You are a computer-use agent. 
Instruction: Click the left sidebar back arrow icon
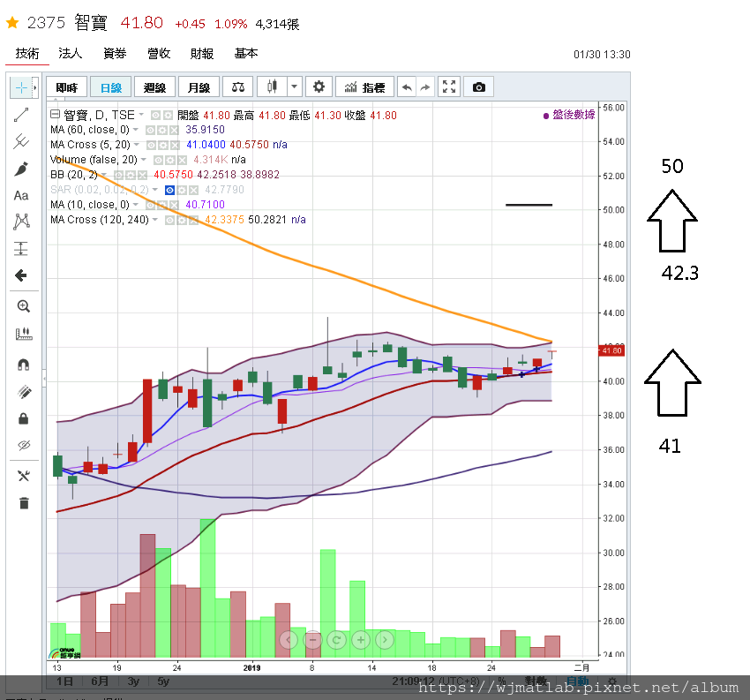[21, 275]
